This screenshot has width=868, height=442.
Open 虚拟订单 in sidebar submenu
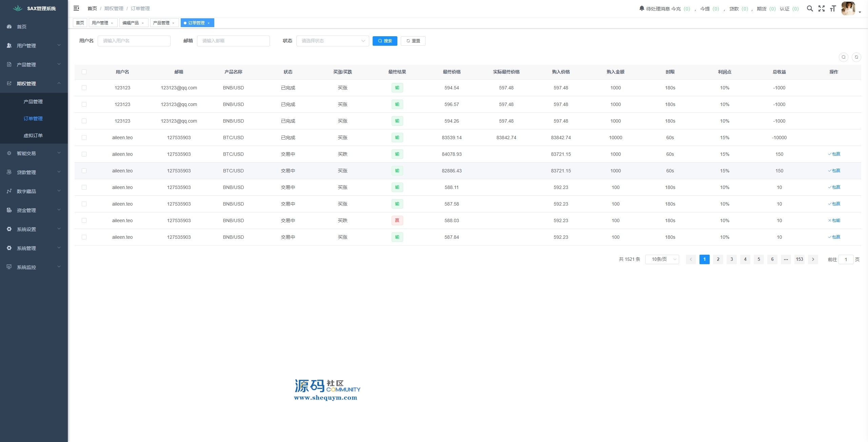coord(33,135)
